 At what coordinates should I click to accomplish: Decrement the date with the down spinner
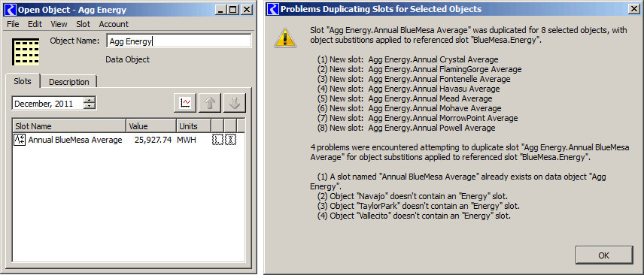tap(90, 107)
